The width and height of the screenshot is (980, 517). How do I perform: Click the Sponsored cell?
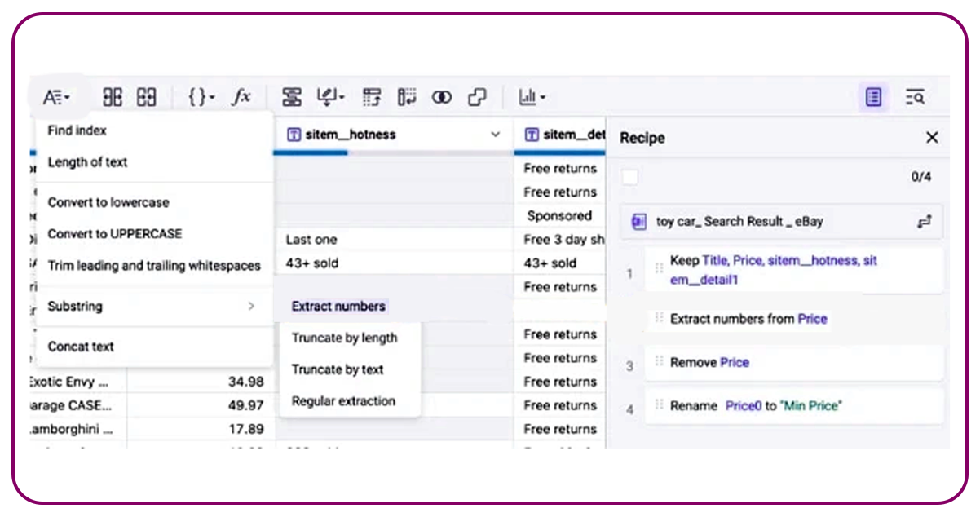pyautogui.click(x=560, y=216)
